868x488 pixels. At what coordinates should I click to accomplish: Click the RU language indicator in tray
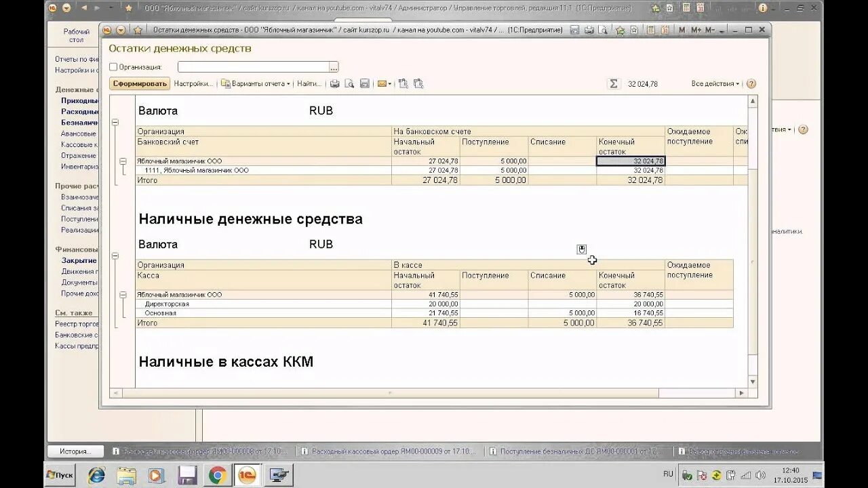668,474
